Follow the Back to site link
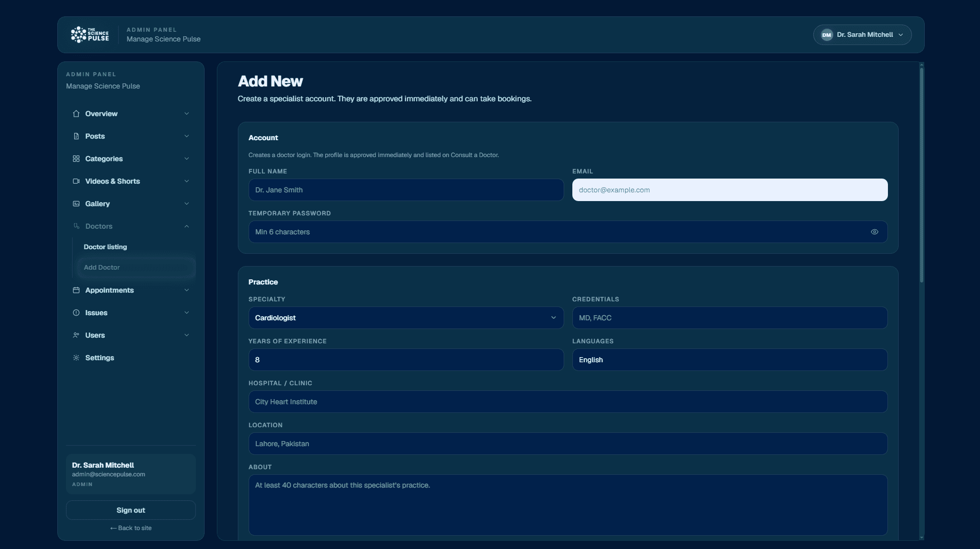 click(131, 528)
